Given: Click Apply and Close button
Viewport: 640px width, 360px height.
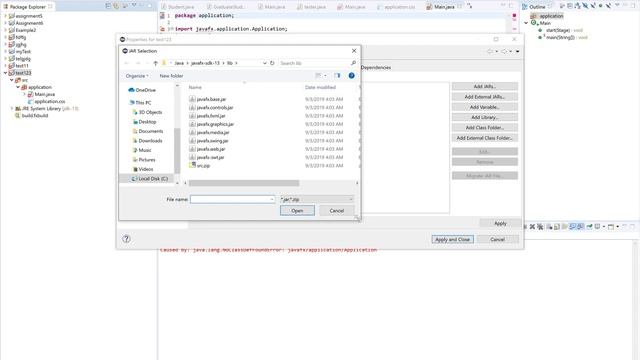Looking at the screenshot, I should tap(453, 239).
